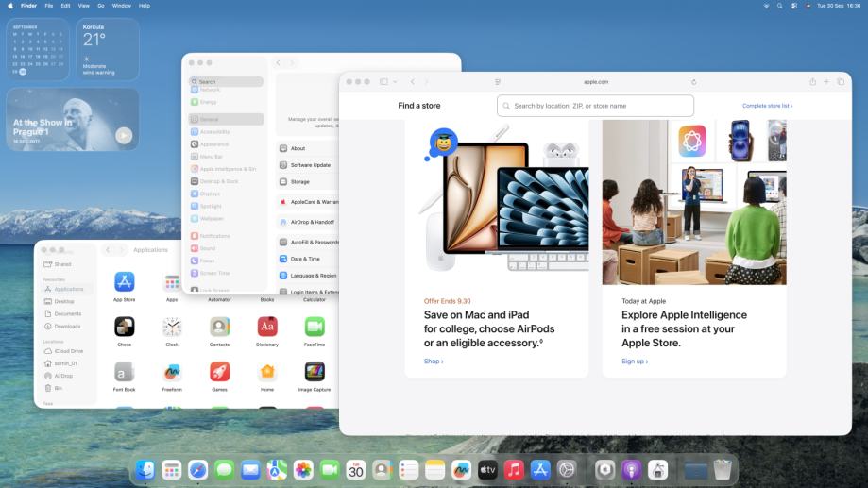Open Music from the Dock
Image resolution: width=868 pixels, height=488 pixels.
coord(514,470)
